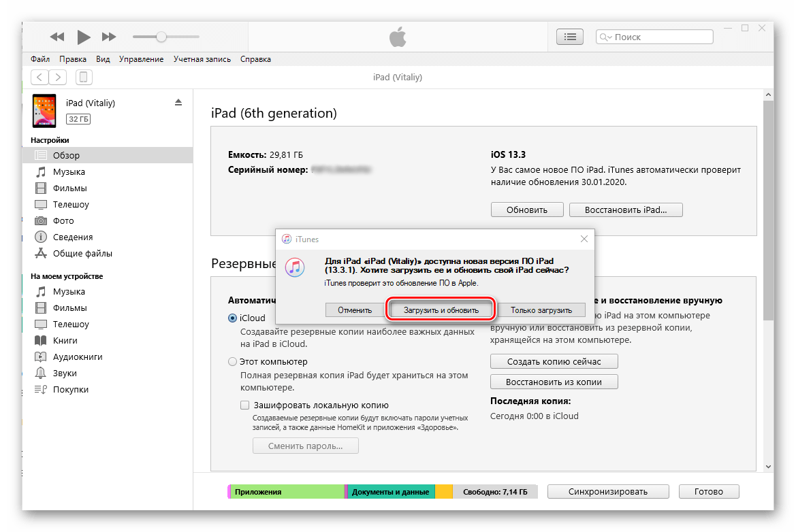Open the Справка menu
Screen dimensions: 796x532
pyautogui.click(x=255, y=59)
